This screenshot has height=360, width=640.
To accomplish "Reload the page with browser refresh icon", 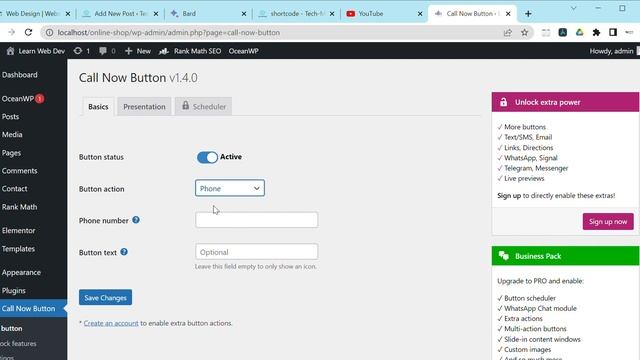I will pyautogui.click(x=28, y=32).
